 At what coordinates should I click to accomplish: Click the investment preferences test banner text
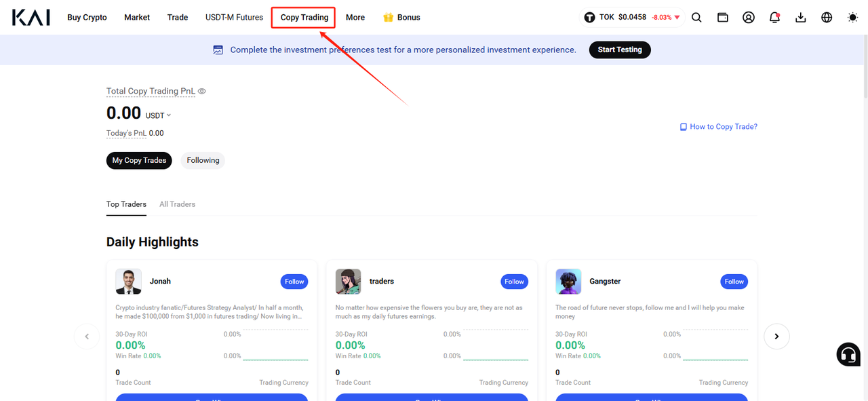point(403,50)
